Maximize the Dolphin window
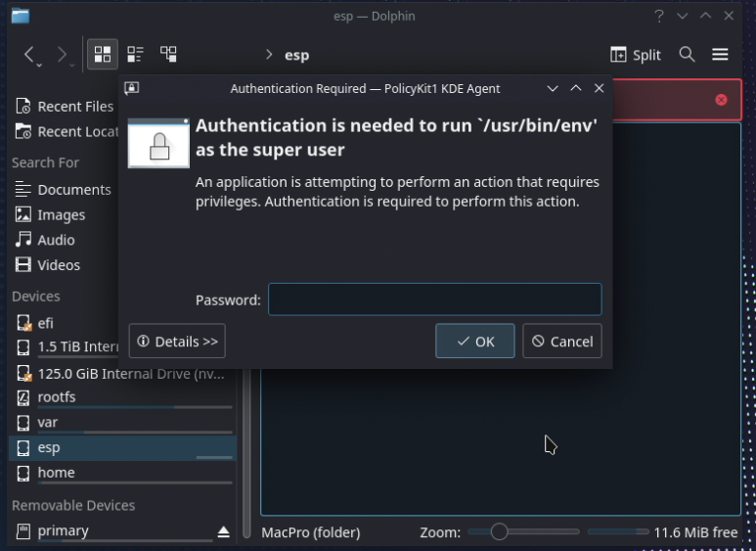Image resolution: width=756 pixels, height=551 pixels. (705, 16)
